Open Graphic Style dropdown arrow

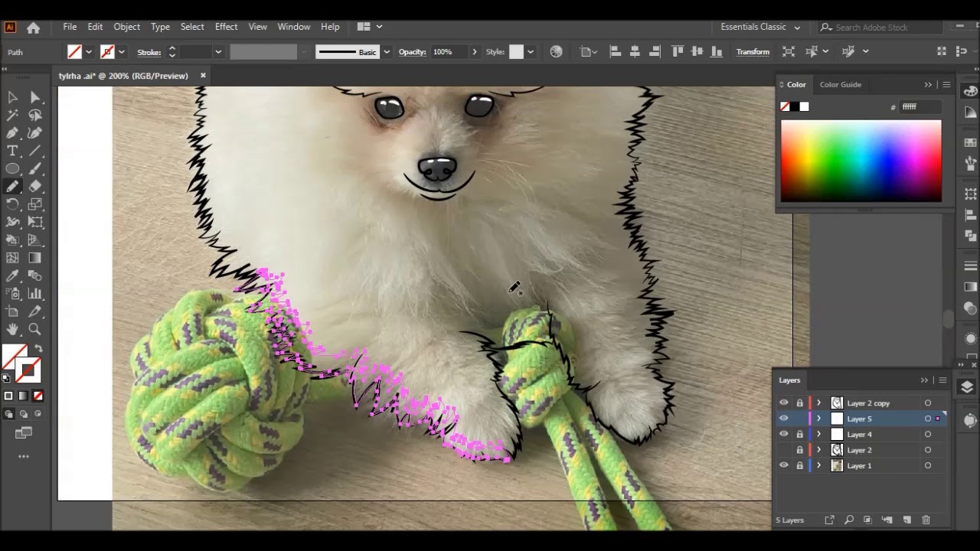click(x=530, y=52)
